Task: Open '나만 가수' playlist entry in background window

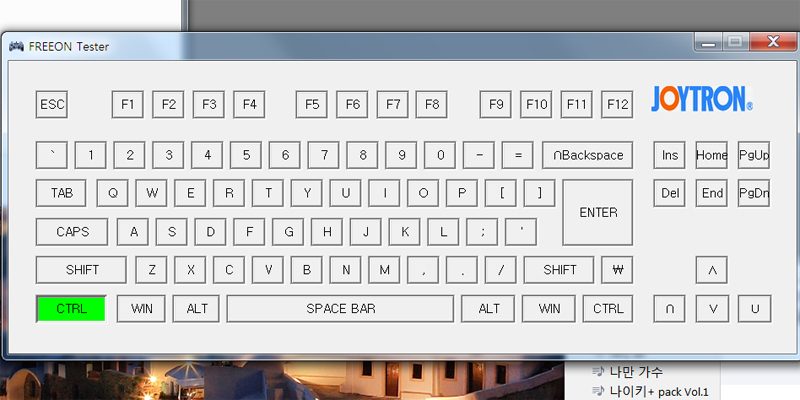Action: click(x=636, y=372)
